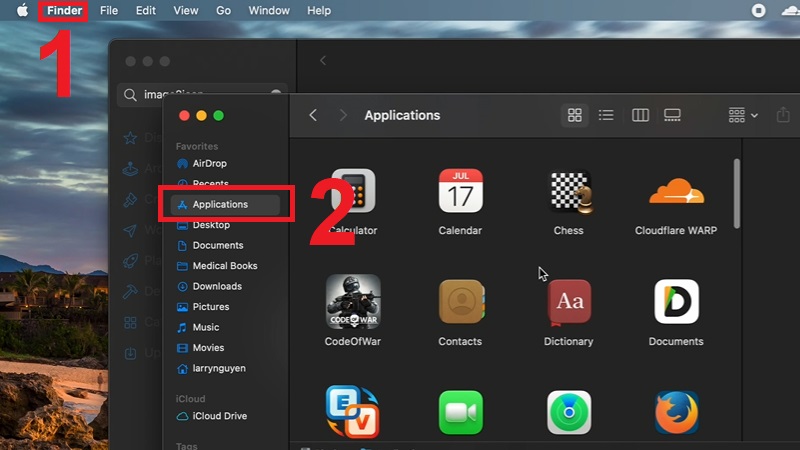This screenshot has height=450, width=800.
Task: Click the vertical scrollbar in Applications window
Action: pyautogui.click(x=736, y=193)
